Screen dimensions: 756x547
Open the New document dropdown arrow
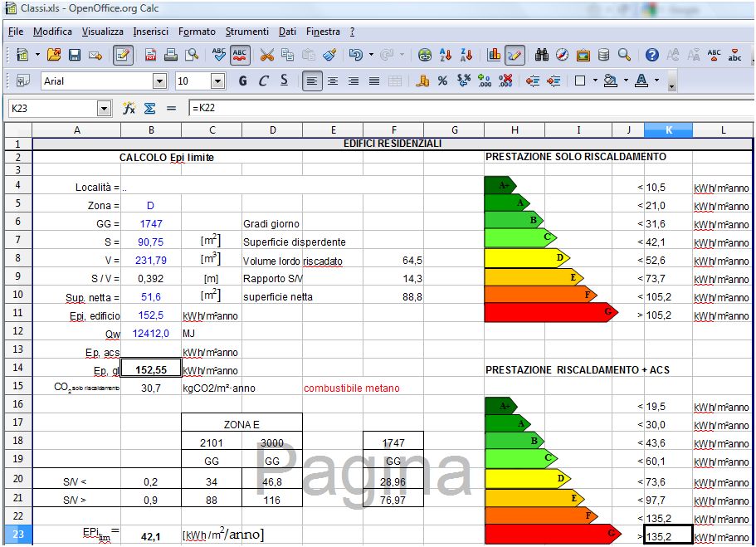click(x=37, y=55)
